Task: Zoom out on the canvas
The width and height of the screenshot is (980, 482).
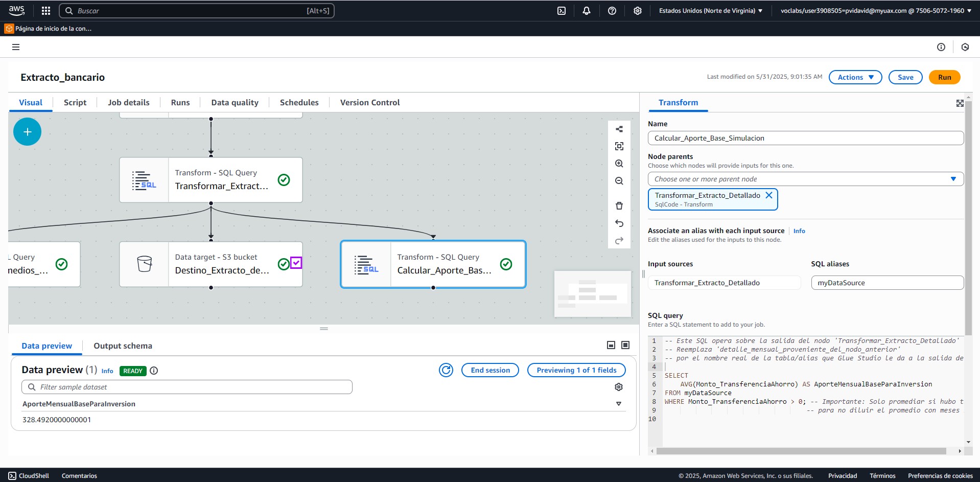Action: coord(619,181)
